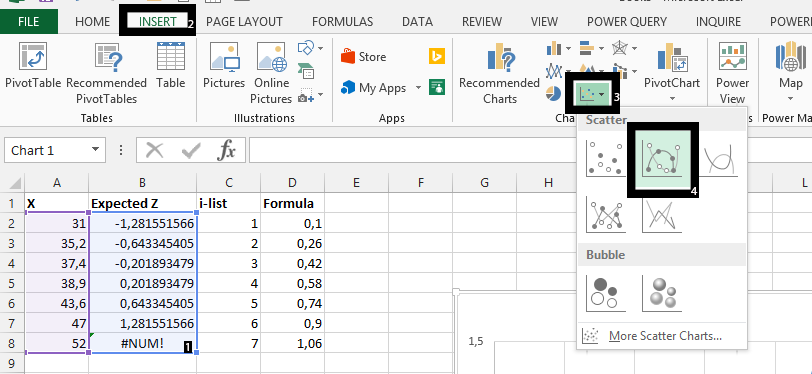
Task: Insert a Radar chart
Action: [620, 49]
